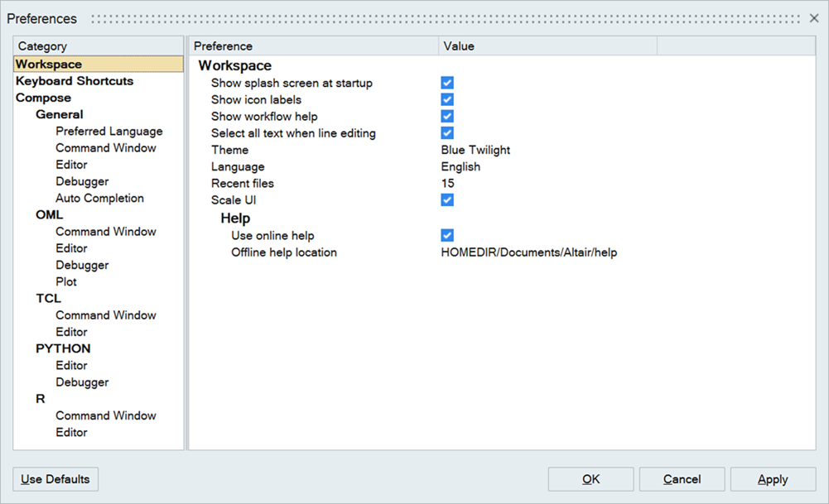Screen dimensions: 829x504
Task: Click the Use Defaults button
Action: pyautogui.click(x=55, y=478)
